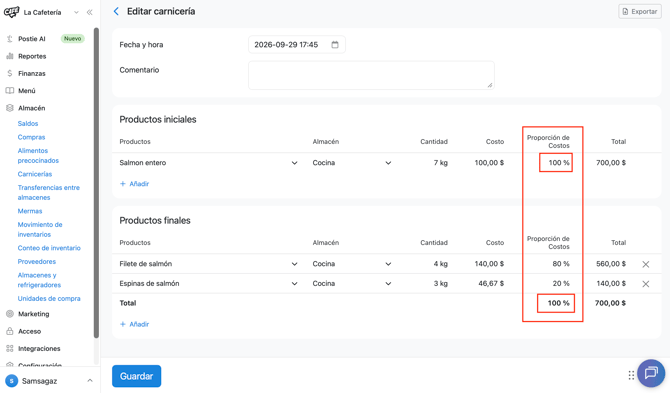
Task: Open Postie AI in sidebar
Action: coord(32,39)
